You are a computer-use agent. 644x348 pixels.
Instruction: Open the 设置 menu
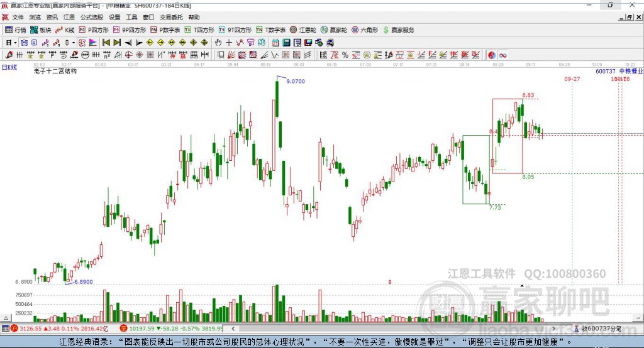(x=114, y=17)
